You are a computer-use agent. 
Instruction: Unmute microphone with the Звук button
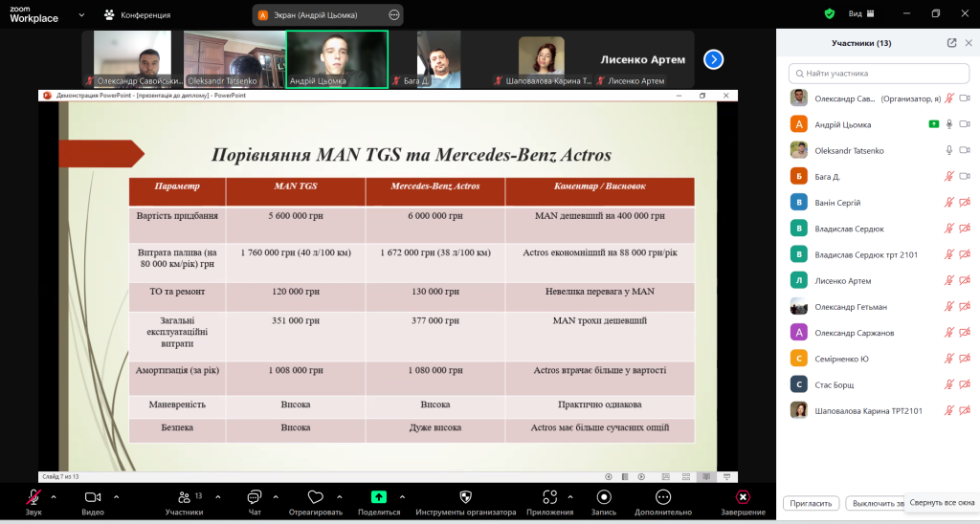coord(33,502)
